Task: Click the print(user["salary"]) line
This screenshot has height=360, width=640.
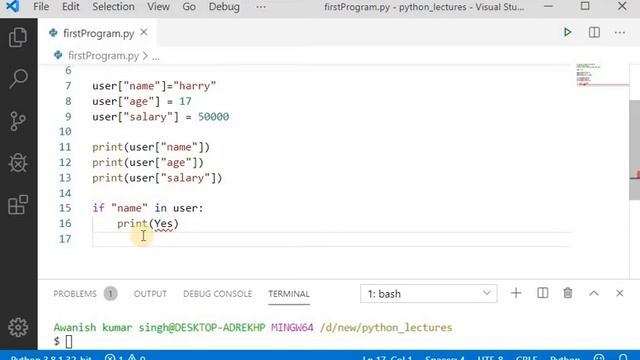Action: click(x=157, y=178)
